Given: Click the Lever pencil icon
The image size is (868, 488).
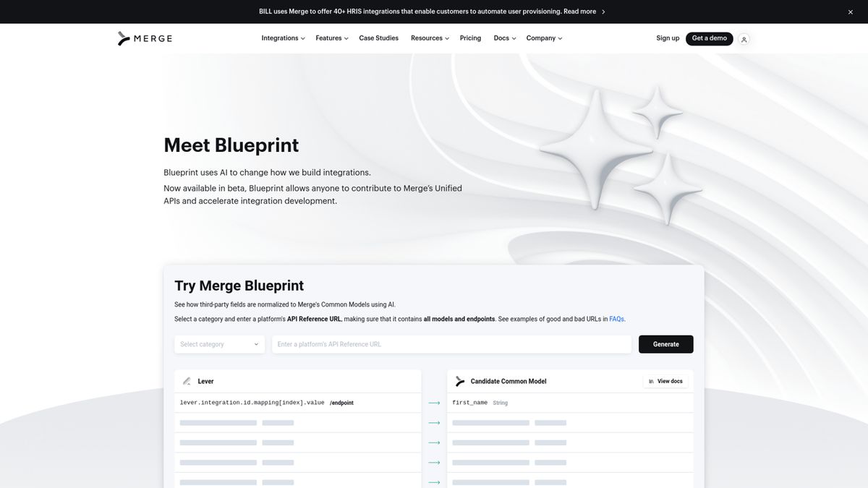Looking at the screenshot, I should 187,381.
